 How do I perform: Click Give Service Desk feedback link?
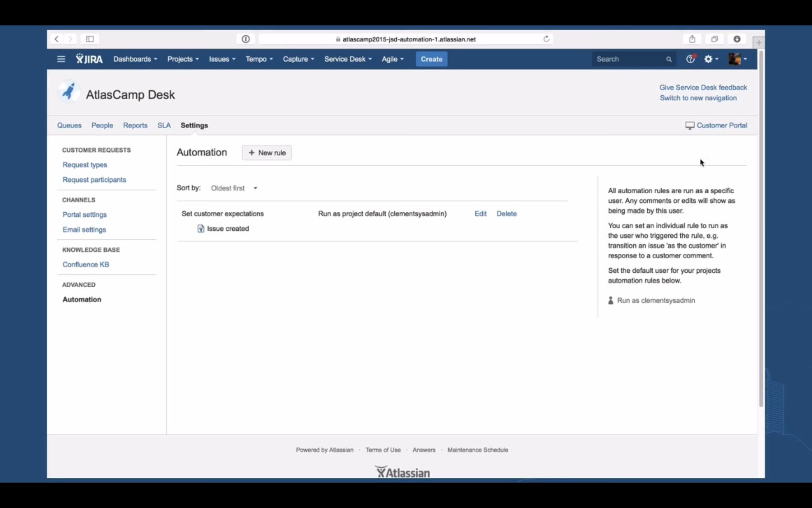coord(703,88)
